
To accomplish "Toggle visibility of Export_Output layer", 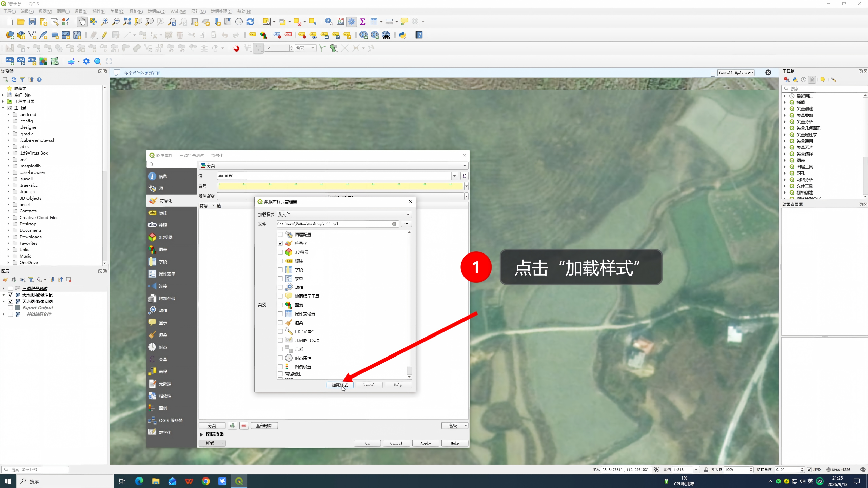I will pyautogui.click(x=11, y=308).
